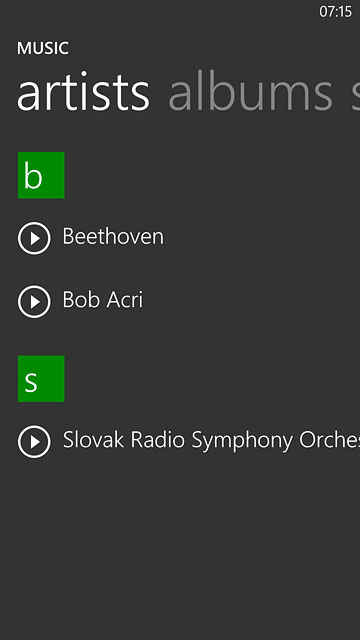
Task: Start playback for Slovak Radio Symphony Orchestra
Action: pyautogui.click(x=34, y=442)
